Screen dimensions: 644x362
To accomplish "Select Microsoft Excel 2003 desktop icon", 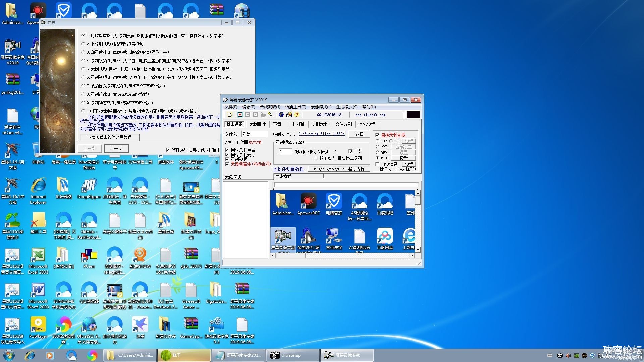I will (x=38, y=261).
